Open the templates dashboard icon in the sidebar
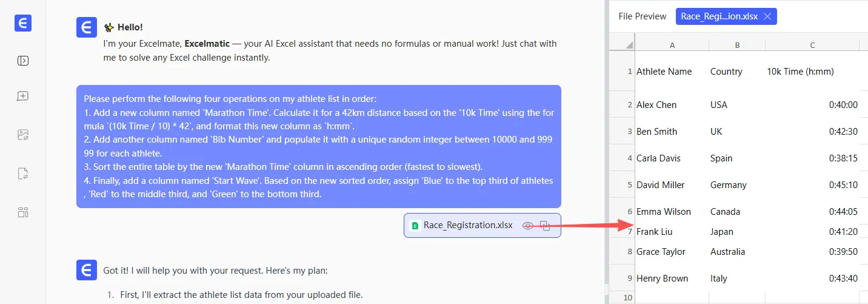The image size is (868, 304). (23, 212)
